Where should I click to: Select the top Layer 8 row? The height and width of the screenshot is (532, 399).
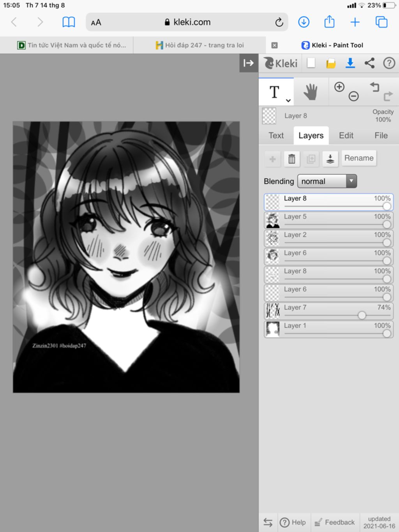tap(328, 202)
